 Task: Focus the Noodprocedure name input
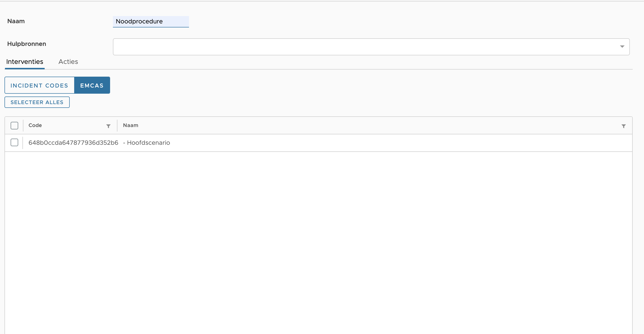tap(151, 22)
